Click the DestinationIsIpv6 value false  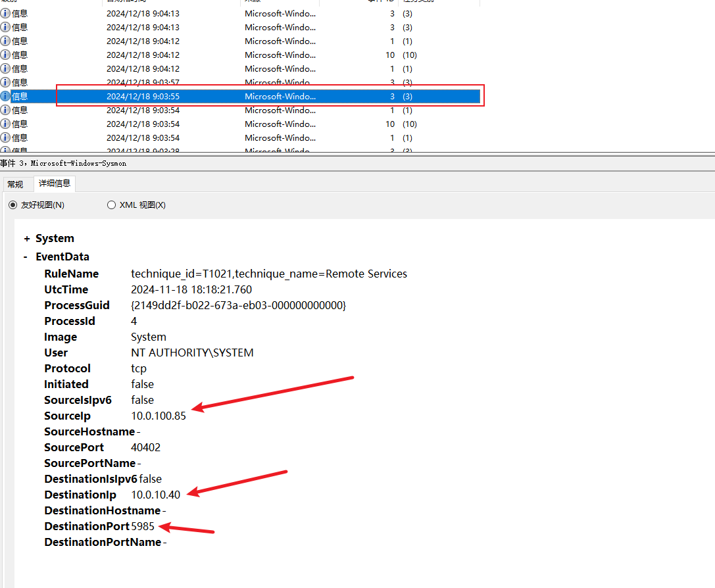[x=150, y=479]
